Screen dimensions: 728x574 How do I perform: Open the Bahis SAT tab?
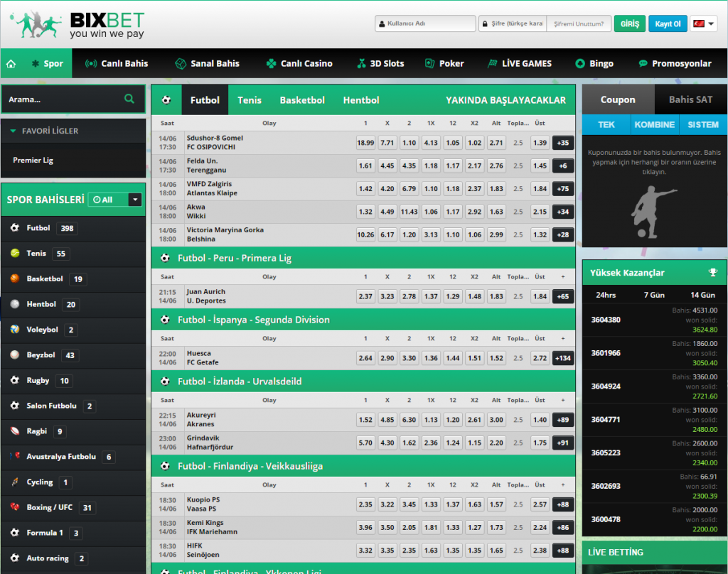pyautogui.click(x=690, y=99)
